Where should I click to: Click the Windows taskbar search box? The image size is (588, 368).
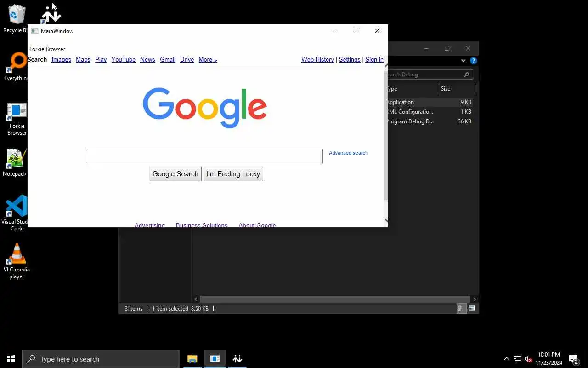pos(101,359)
